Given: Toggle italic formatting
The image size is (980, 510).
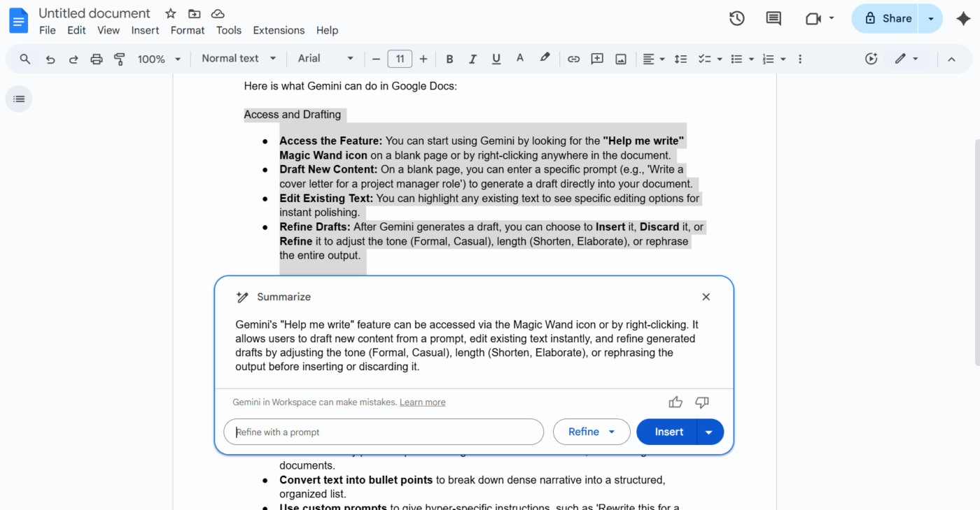Looking at the screenshot, I should (472, 59).
